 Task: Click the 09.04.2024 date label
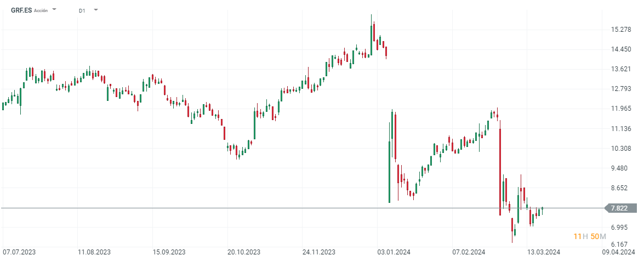(618, 252)
